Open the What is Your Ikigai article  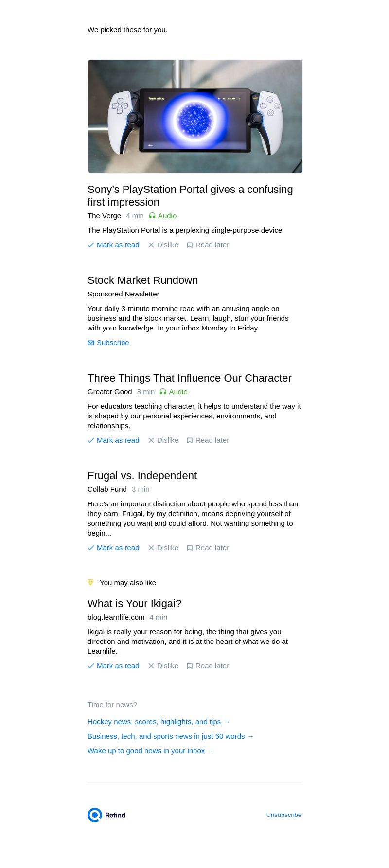pos(134,604)
